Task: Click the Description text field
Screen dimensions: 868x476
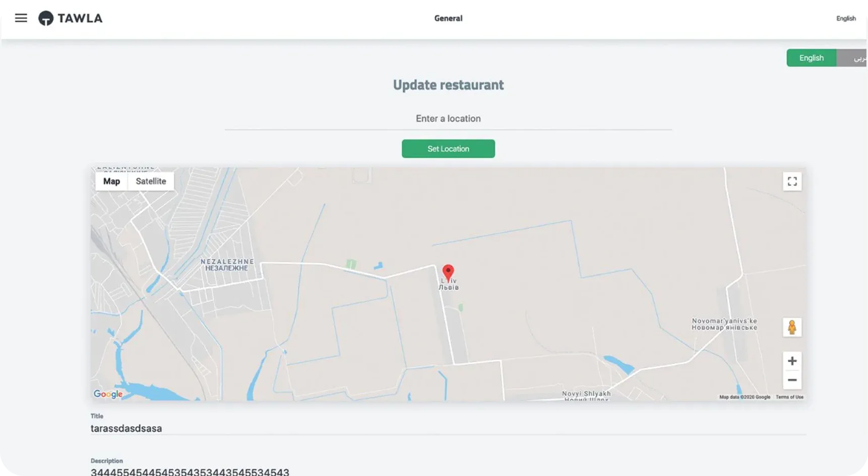Action: click(448, 471)
